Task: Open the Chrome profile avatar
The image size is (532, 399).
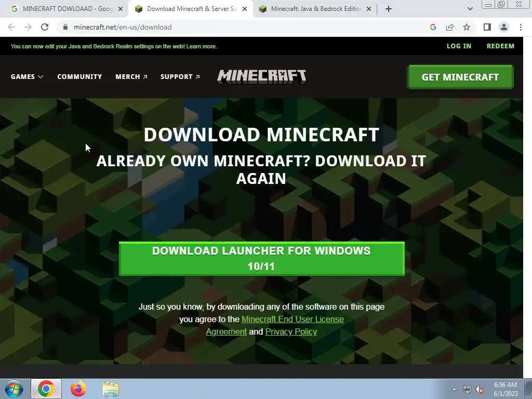Action: pyautogui.click(x=504, y=27)
